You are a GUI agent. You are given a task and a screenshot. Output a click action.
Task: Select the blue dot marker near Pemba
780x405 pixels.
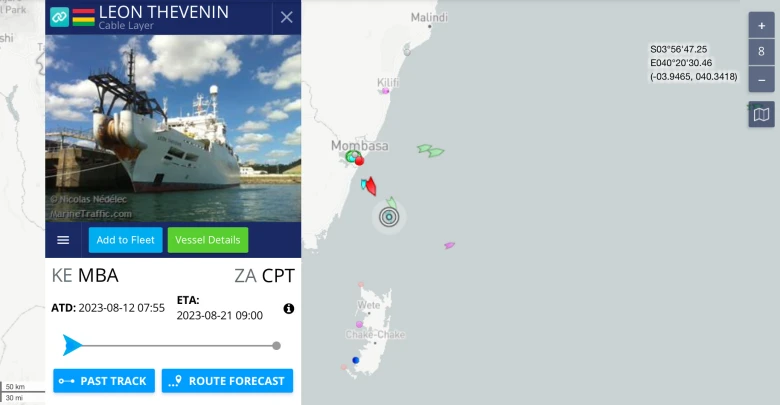pyautogui.click(x=355, y=360)
